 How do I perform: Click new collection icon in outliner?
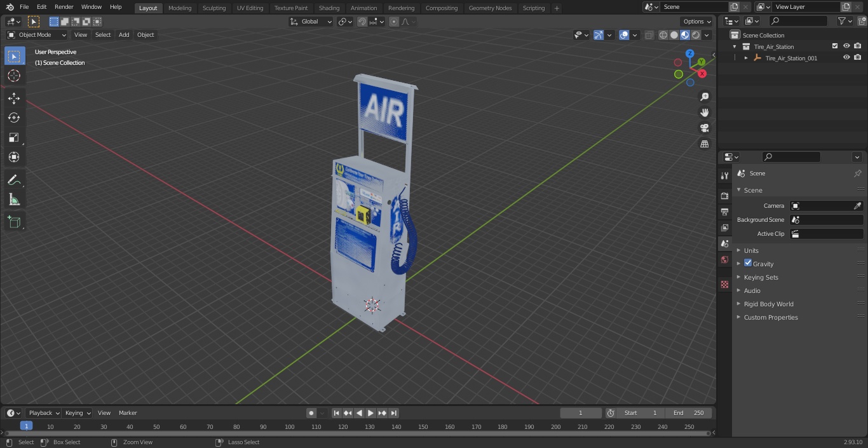click(x=861, y=21)
